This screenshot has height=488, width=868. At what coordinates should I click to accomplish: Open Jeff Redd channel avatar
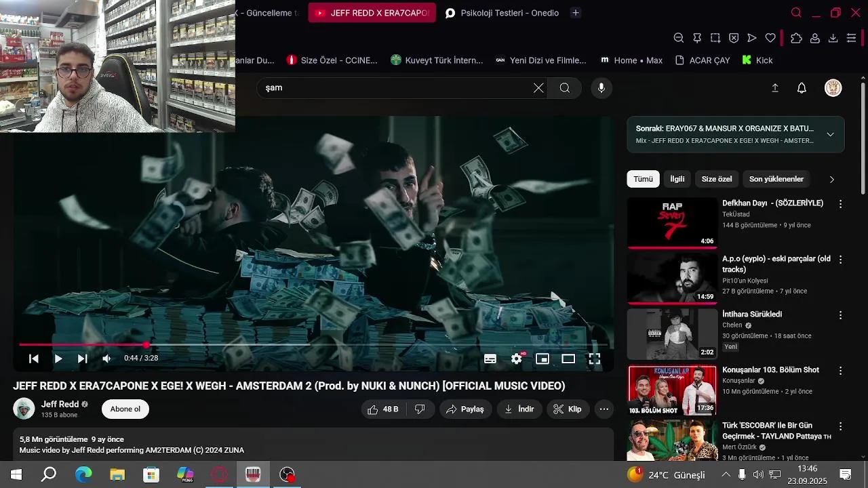point(24,409)
